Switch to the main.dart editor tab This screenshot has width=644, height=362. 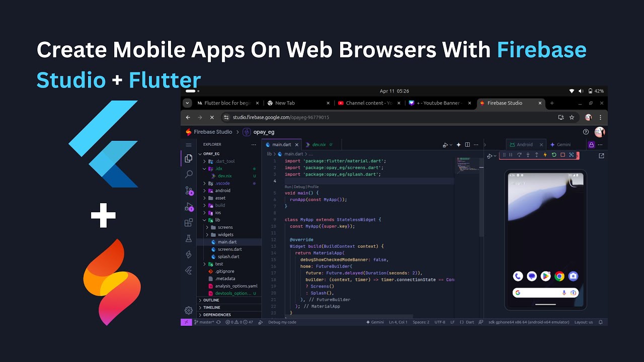[x=282, y=145]
